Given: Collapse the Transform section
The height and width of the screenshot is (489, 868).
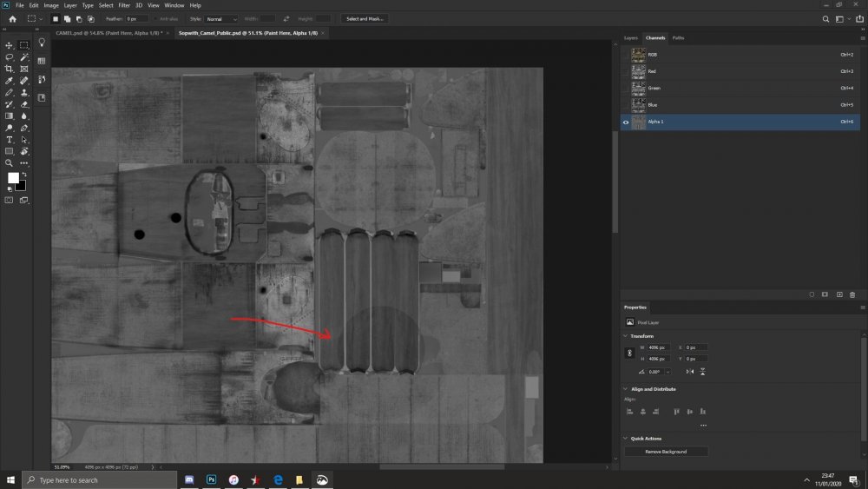Looking at the screenshot, I should (626, 336).
